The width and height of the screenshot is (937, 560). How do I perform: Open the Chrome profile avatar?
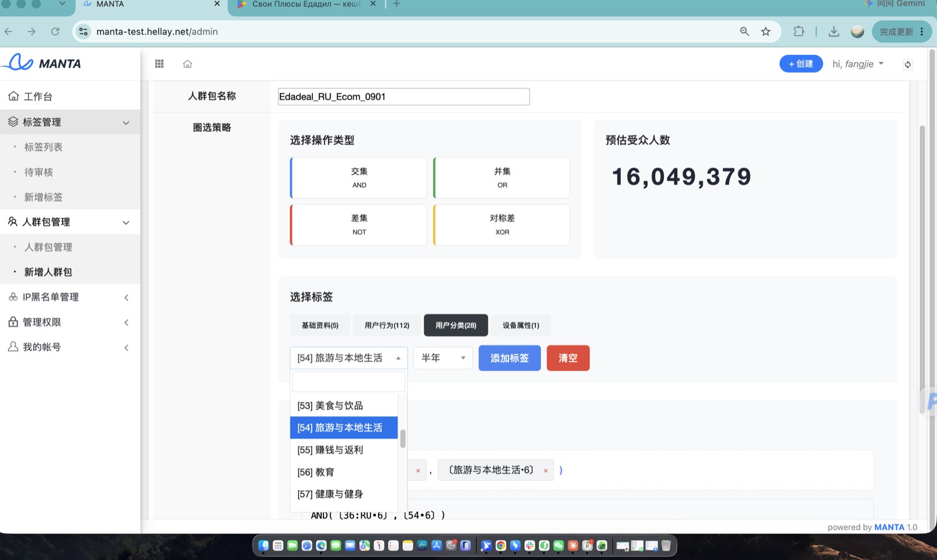tap(858, 31)
